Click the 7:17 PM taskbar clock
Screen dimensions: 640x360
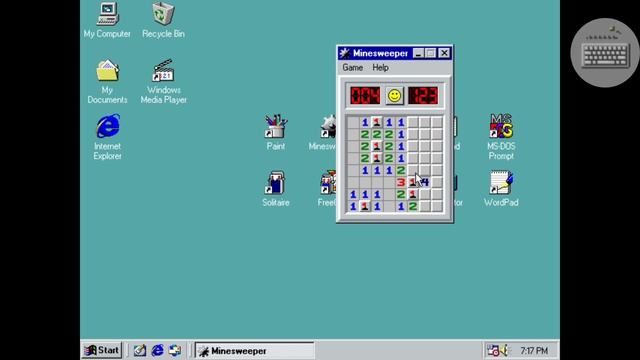(x=534, y=351)
